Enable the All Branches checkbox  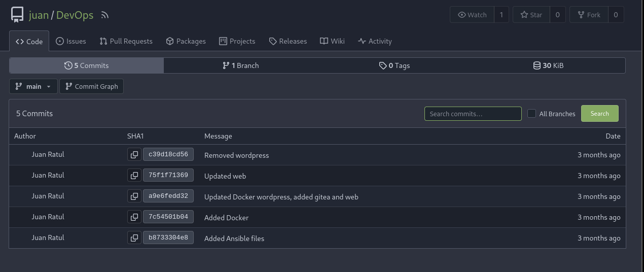(x=531, y=114)
